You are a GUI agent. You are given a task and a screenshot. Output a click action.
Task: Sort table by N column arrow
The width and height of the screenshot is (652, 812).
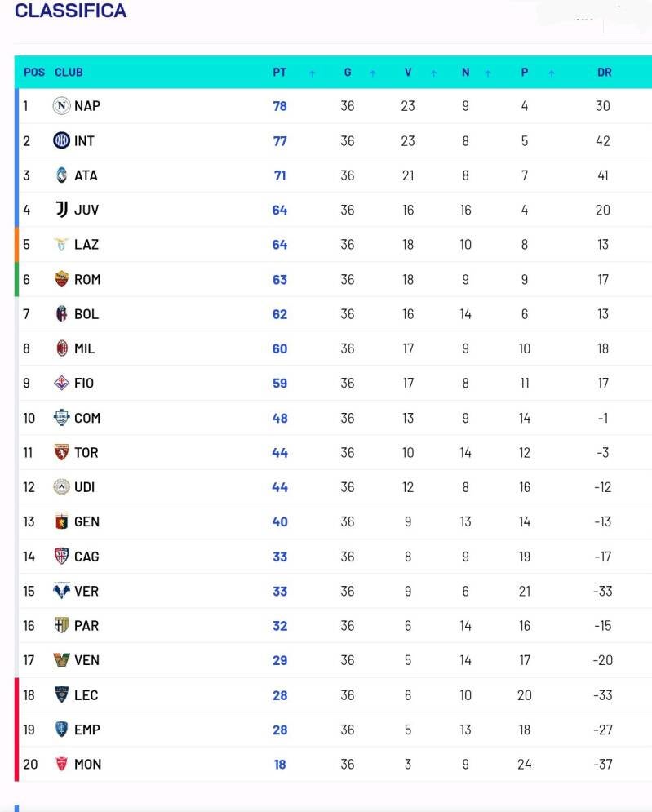[x=488, y=73]
